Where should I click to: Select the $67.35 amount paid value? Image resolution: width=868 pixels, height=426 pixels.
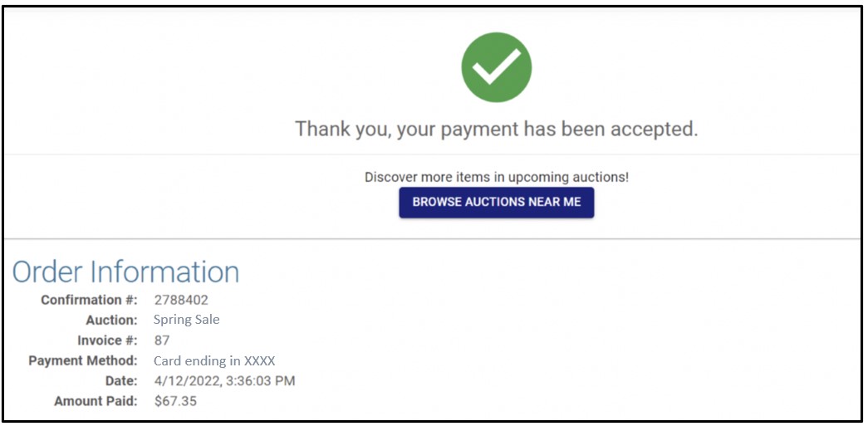point(175,401)
